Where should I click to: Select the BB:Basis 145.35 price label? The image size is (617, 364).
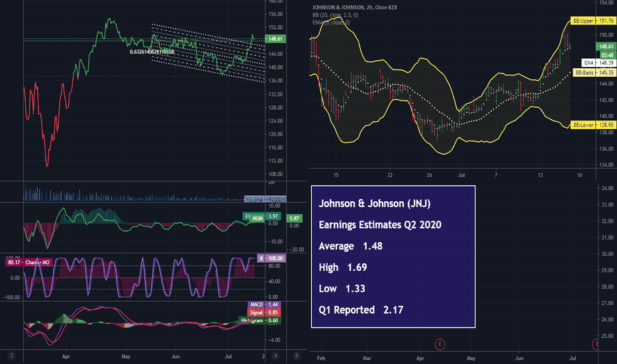(594, 73)
